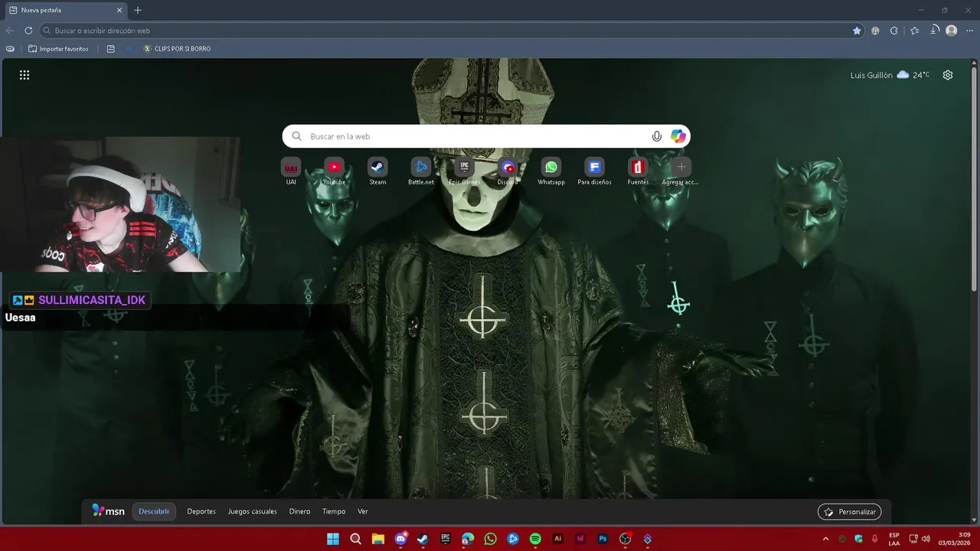Open Adobe Illustrator from taskbar
980x551 pixels.
(558, 539)
